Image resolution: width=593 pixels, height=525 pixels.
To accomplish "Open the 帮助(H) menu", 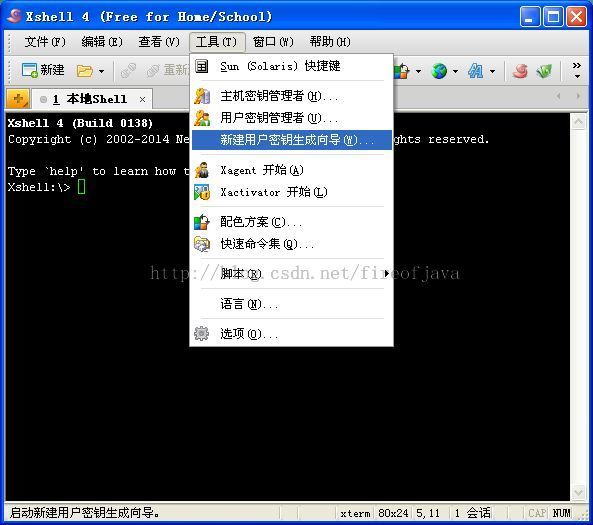I will click(x=330, y=42).
